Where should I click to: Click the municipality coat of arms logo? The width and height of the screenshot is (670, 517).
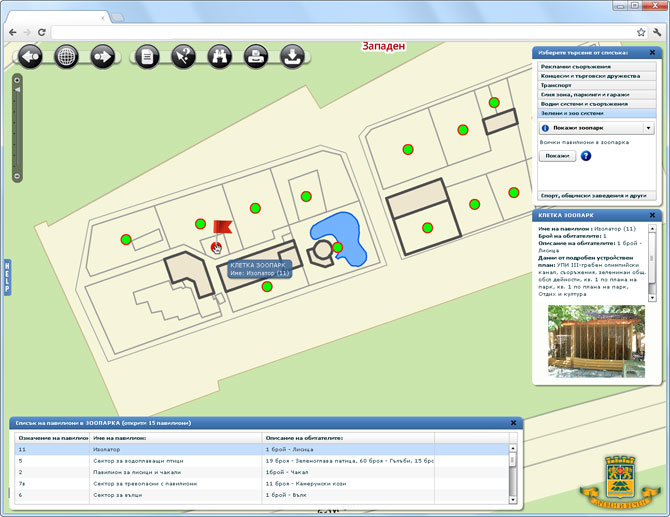(x=620, y=482)
